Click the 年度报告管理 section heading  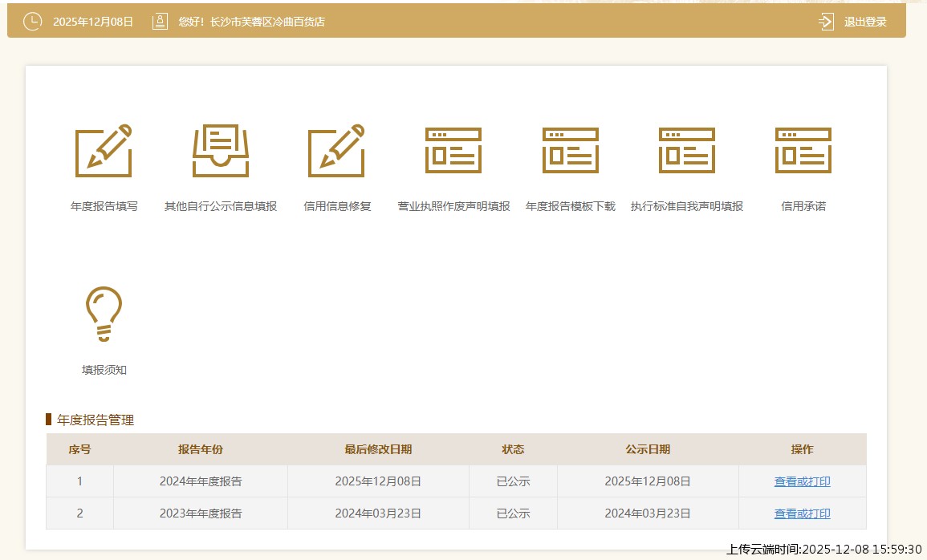[96, 420]
